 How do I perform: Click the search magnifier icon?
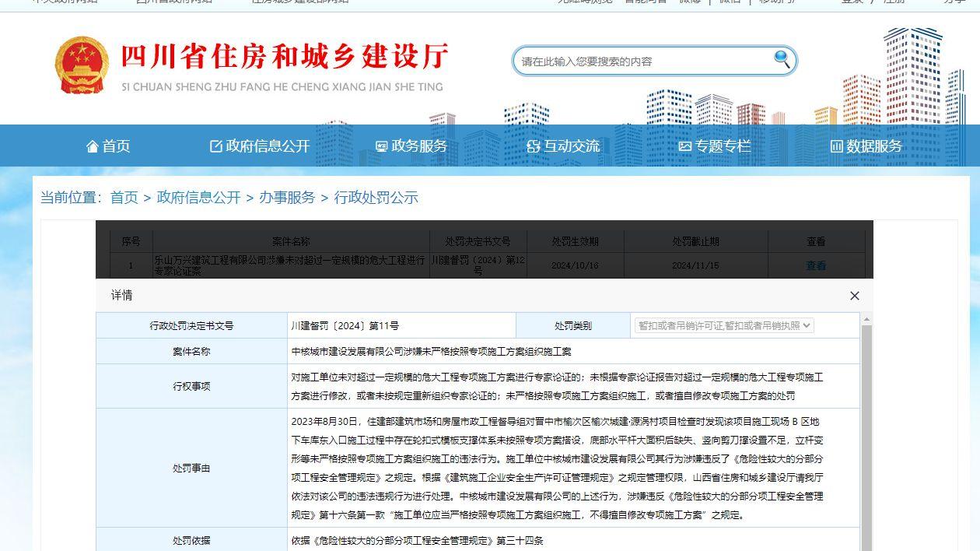[x=782, y=60]
